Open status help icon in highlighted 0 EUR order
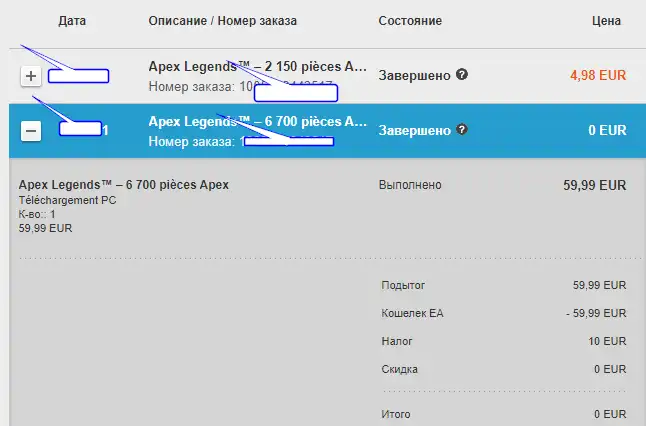 click(x=462, y=129)
